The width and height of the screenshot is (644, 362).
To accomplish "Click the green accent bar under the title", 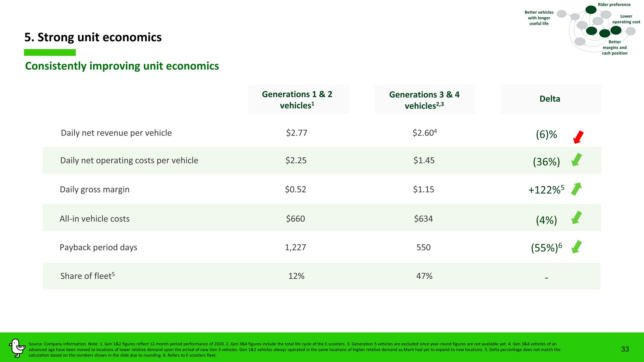I will 50,52.
